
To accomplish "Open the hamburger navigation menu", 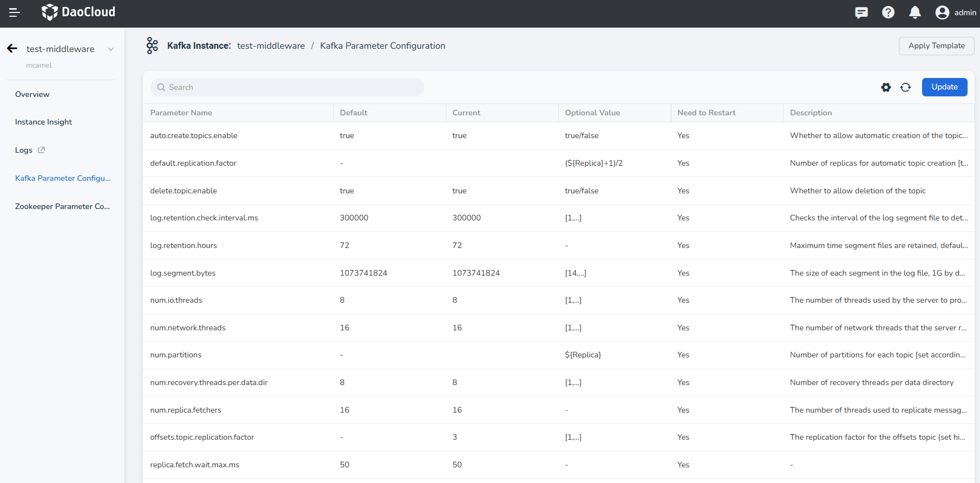I will click(x=15, y=12).
